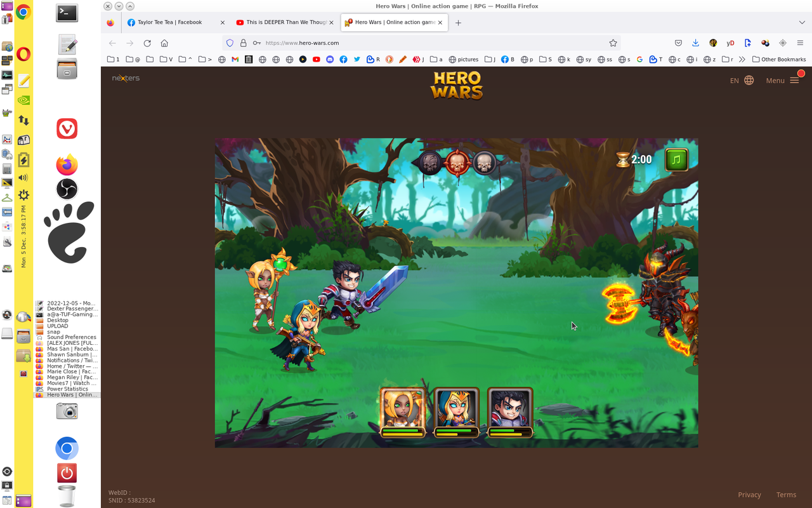Click the panel clock showing Mon 5 Dec

point(23,236)
